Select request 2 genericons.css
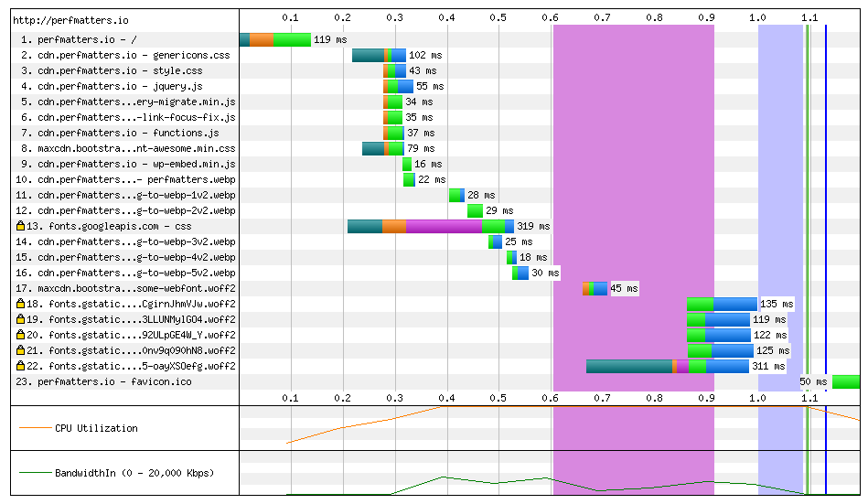868x504 pixels. click(125, 55)
